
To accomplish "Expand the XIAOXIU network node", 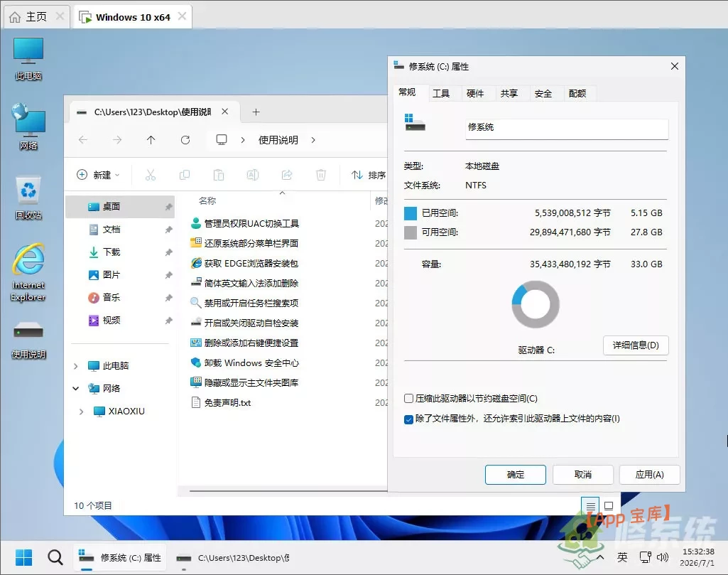I will 81,412.
